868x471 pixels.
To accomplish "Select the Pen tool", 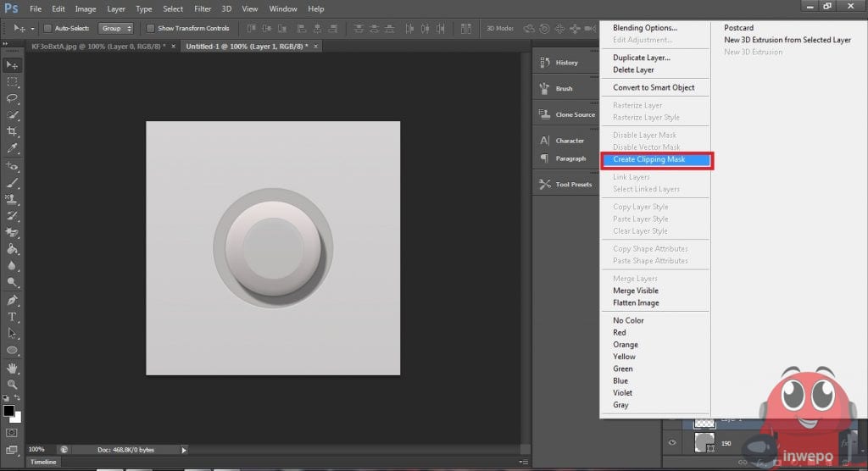I will point(13,300).
